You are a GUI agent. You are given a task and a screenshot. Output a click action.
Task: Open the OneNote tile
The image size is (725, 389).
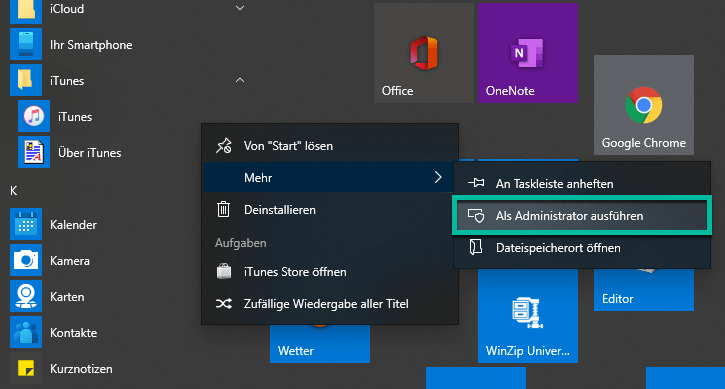pyautogui.click(x=528, y=53)
